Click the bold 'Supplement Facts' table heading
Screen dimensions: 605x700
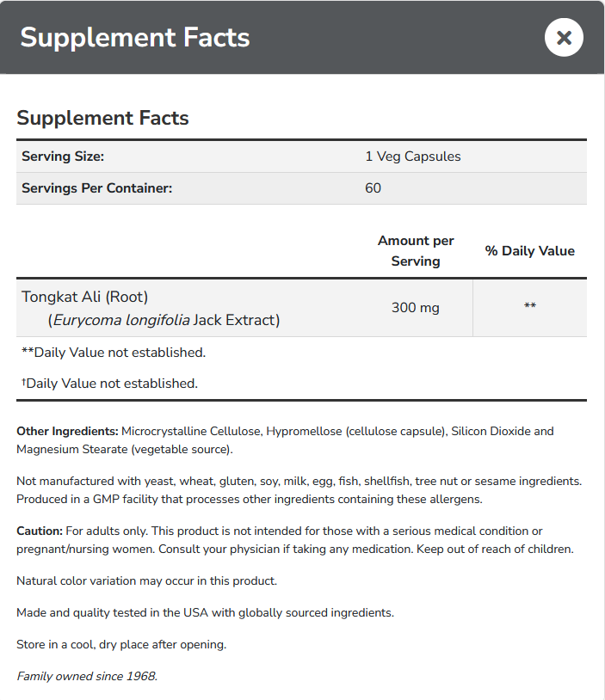102,118
